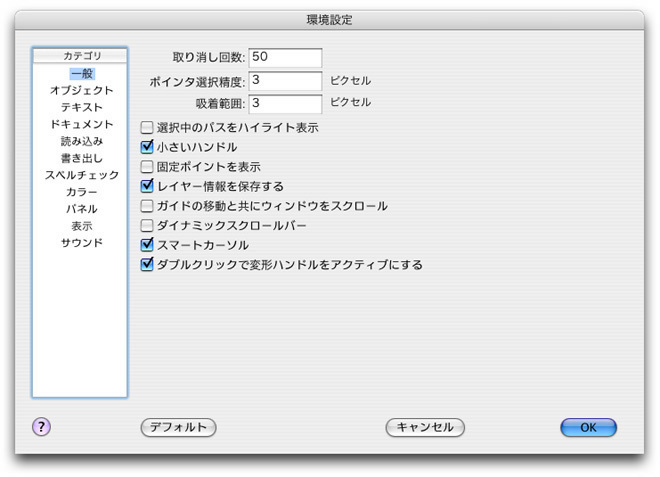Choose the パネル category

point(82,209)
